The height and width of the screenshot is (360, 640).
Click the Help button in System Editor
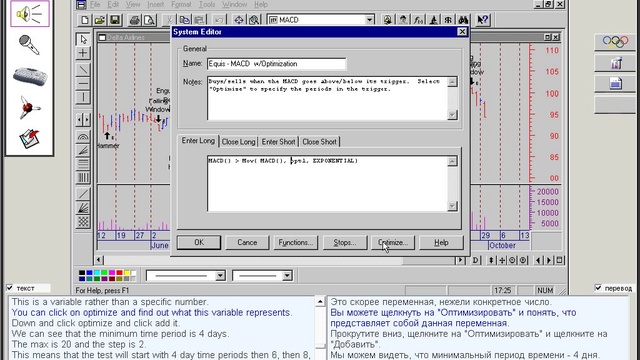coord(441,242)
